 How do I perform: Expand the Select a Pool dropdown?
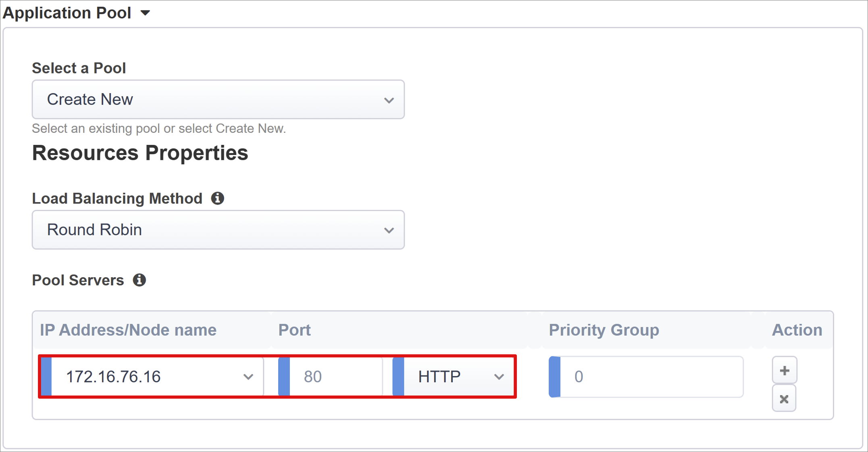[x=219, y=99]
